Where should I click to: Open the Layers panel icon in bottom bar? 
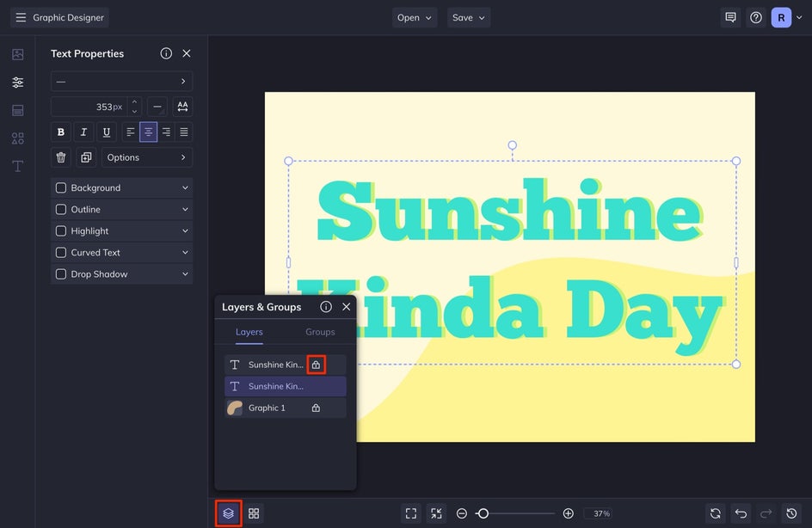tap(228, 513)
